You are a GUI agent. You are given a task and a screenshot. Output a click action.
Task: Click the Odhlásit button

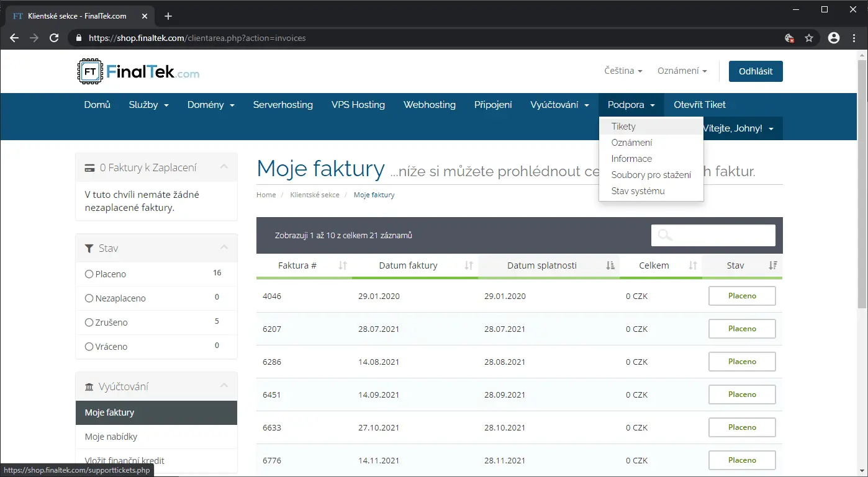click(x=755, y=71)
